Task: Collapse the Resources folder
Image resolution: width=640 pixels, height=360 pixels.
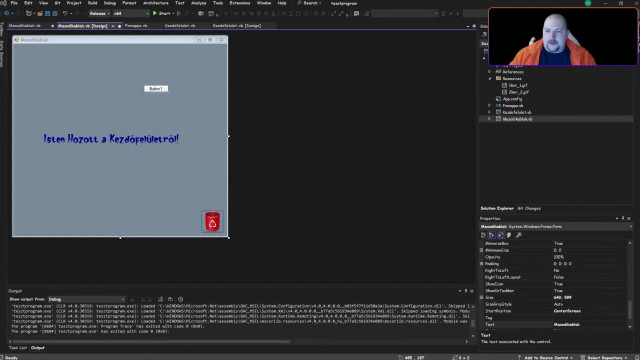Action: pyautogui.click(x=489, y=78)
